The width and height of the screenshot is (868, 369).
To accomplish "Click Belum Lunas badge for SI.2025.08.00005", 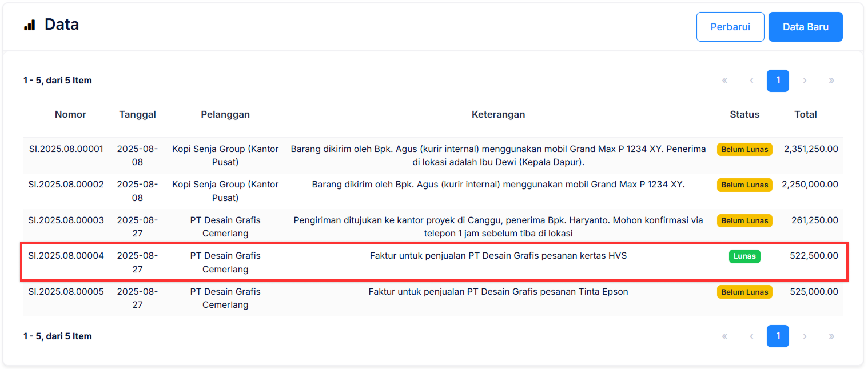I will click(x=744, y=292).
